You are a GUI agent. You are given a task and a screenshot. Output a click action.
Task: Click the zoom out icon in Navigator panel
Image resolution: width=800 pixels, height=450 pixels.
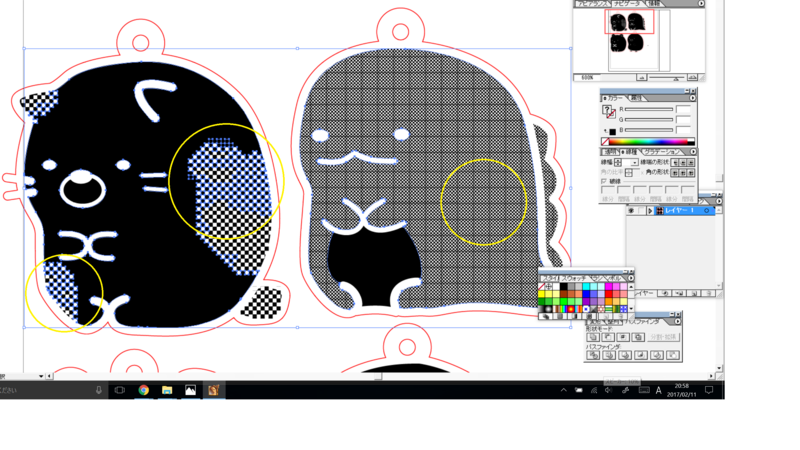641,78
